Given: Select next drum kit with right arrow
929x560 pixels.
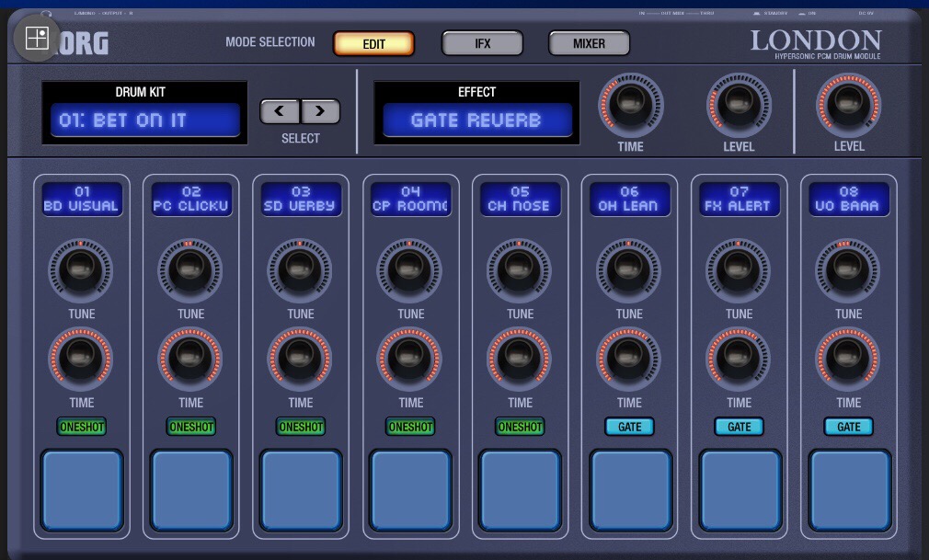Looking at the screenshot, I should [x=320, y=111].
